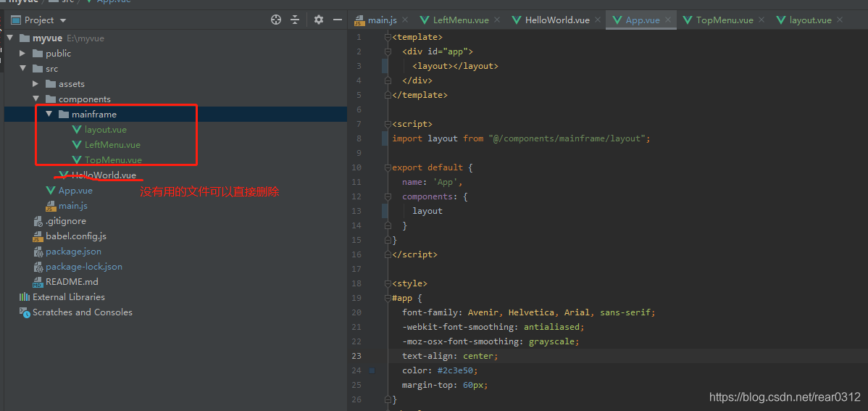
Task: Hide the Project panel with minus icon
Action: pos(337,20)
